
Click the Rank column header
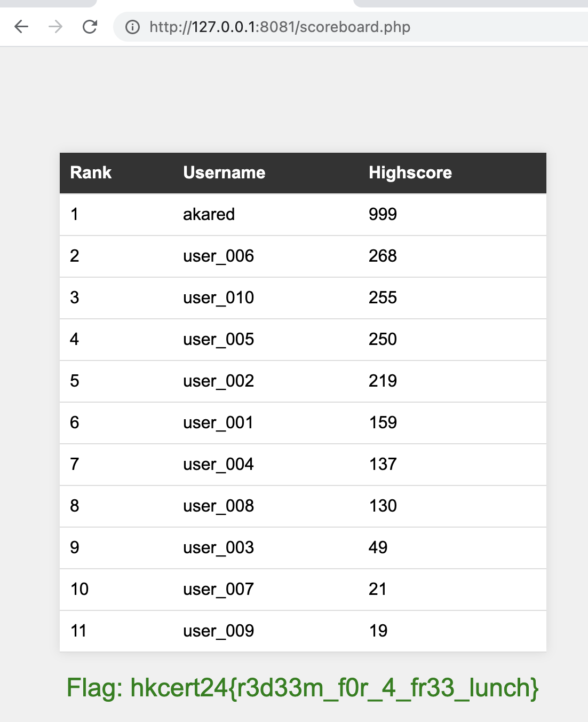91,172
